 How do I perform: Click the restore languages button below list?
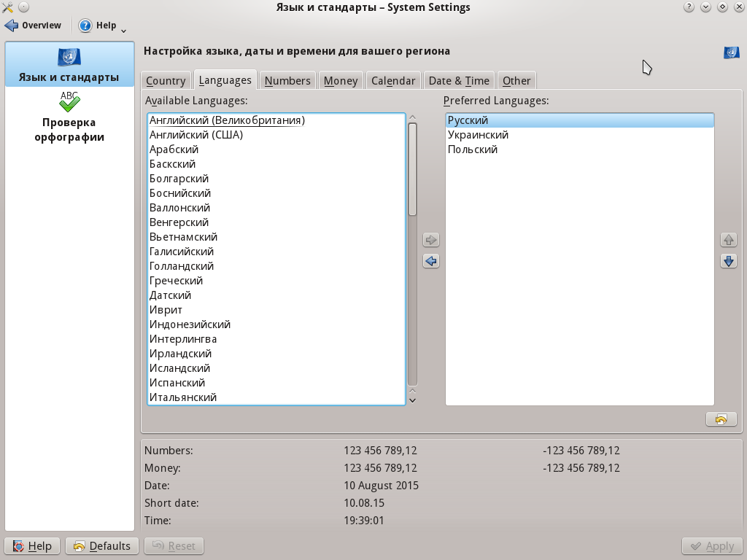point(721,419)
